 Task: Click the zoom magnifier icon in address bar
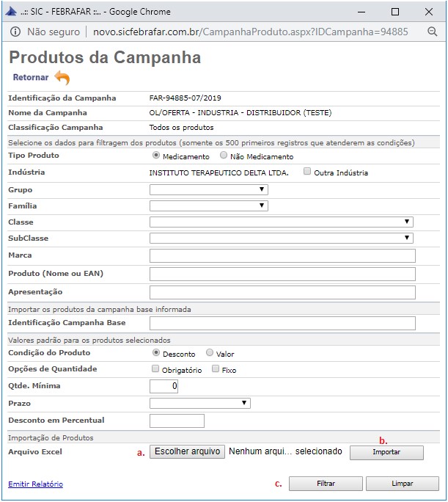click(432, 32)
